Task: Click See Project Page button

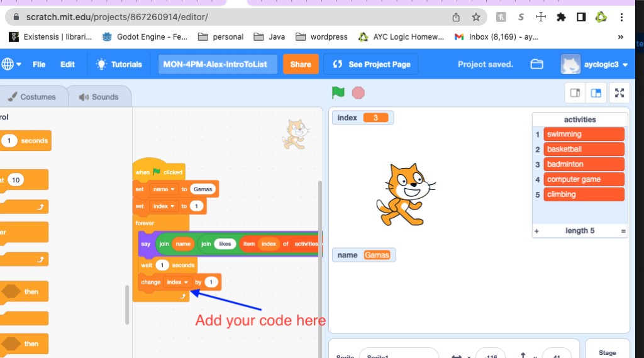Action: point(371,64)
